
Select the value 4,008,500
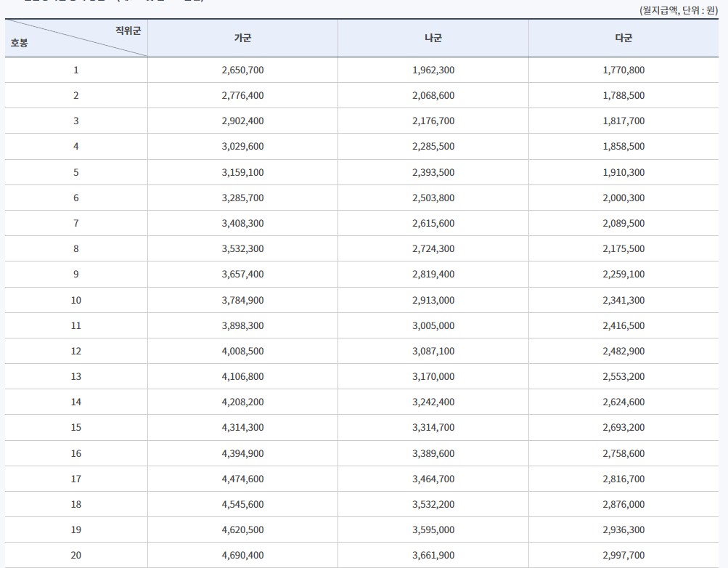point(243,351)
